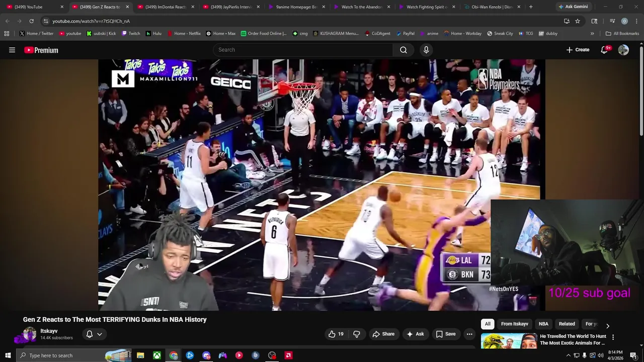Open the All Bookmarks folder
Image resolution: width=644 pixels, height=362 pixels.
pyautogui.click(x=622, y=34)
